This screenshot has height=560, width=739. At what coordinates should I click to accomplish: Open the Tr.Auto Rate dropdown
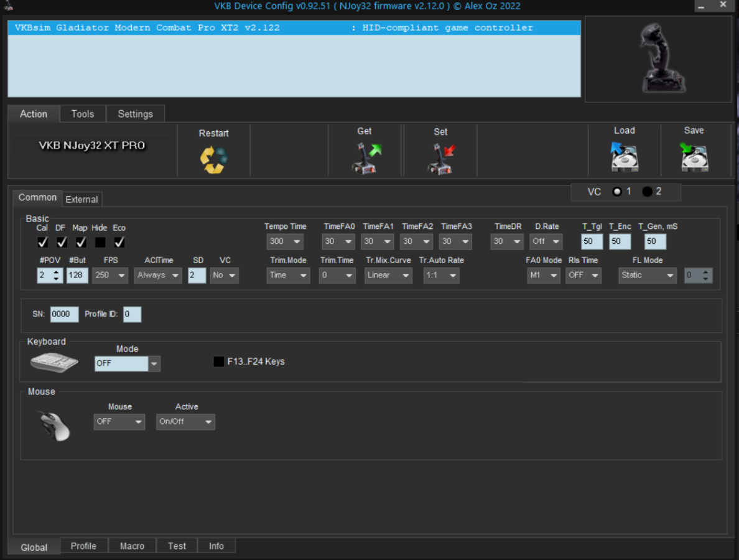(441, 275)
